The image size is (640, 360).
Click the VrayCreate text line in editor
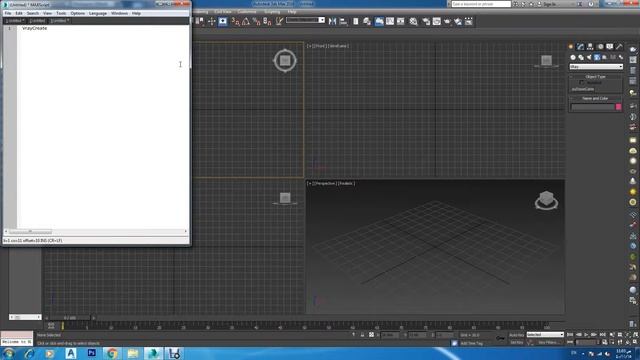pos(35,28)
